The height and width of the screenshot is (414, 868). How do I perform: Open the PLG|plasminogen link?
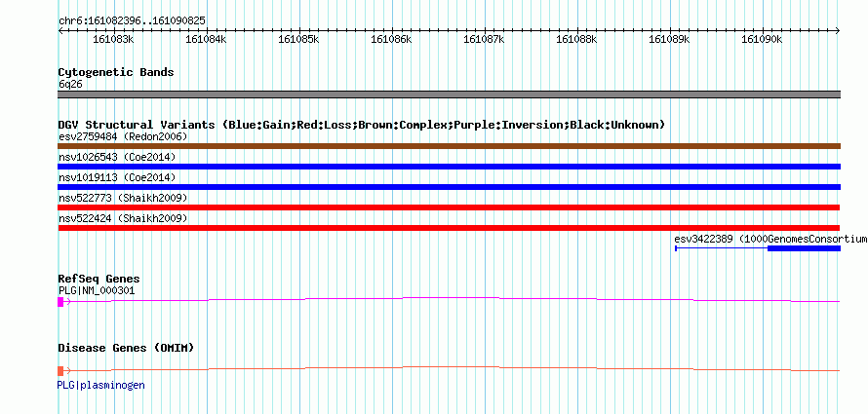click(101, 385)
